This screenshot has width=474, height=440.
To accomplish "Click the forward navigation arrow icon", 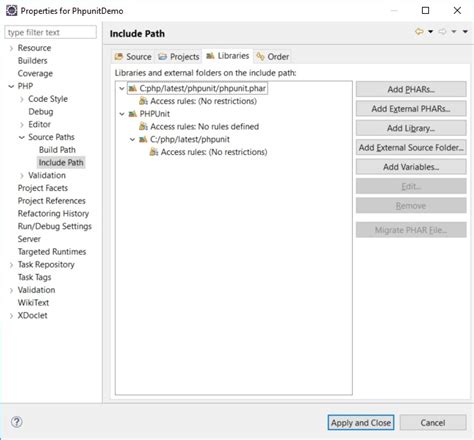I will tap(443, 32).
